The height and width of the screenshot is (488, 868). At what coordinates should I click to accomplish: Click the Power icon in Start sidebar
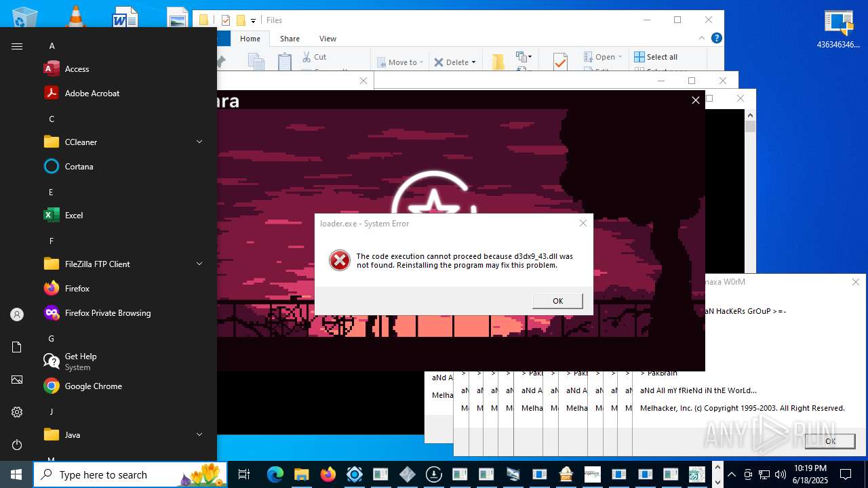(17, 445)
